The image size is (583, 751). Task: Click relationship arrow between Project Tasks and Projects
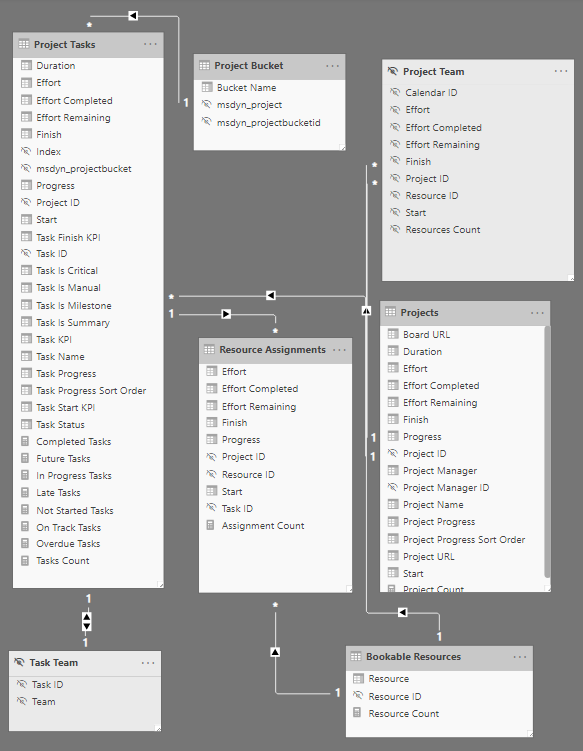[271, 296]
